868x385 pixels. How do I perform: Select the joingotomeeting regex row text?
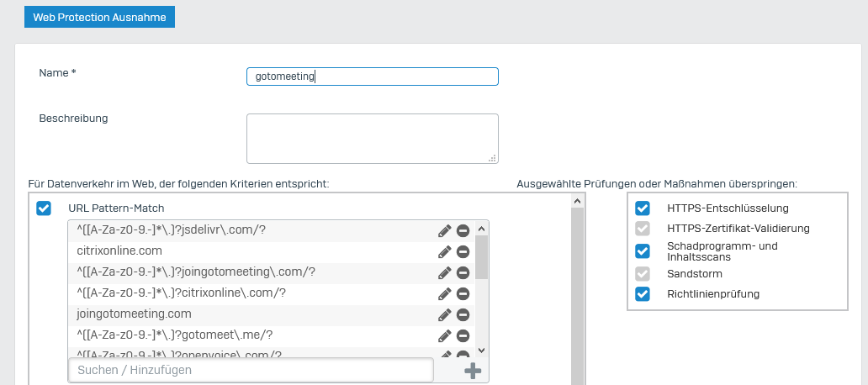[x=197, y=272]
